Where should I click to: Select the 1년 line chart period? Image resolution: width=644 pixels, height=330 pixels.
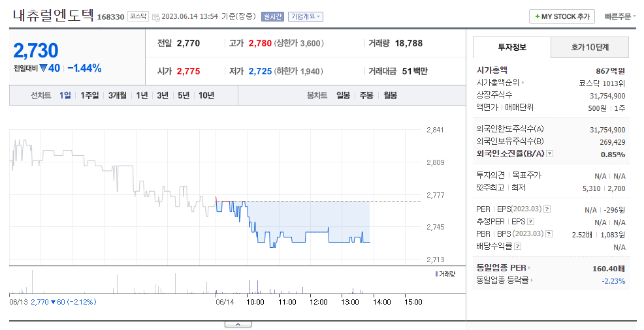142,95
